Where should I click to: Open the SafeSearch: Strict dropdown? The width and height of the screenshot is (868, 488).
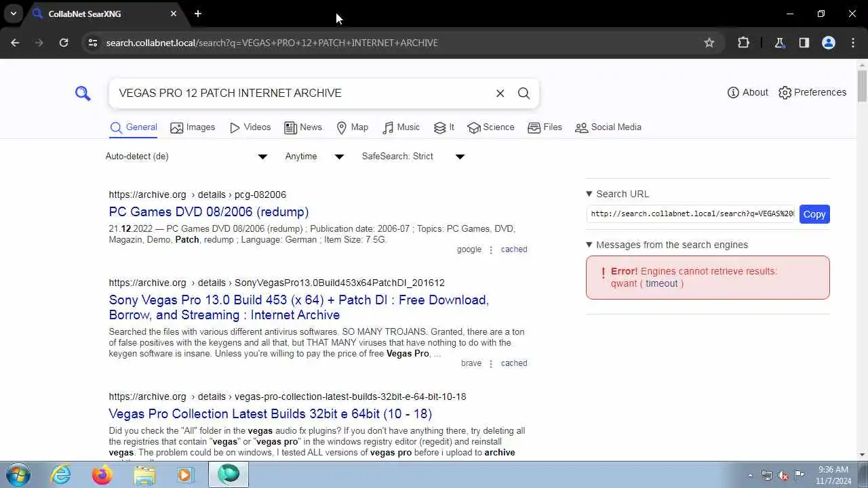coord(413,157)
